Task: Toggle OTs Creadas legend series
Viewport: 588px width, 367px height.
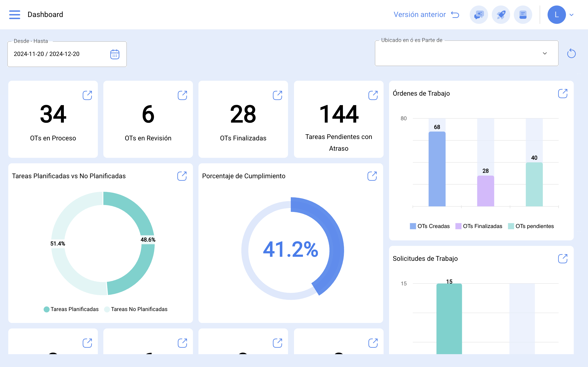Action: coord(430,226)
